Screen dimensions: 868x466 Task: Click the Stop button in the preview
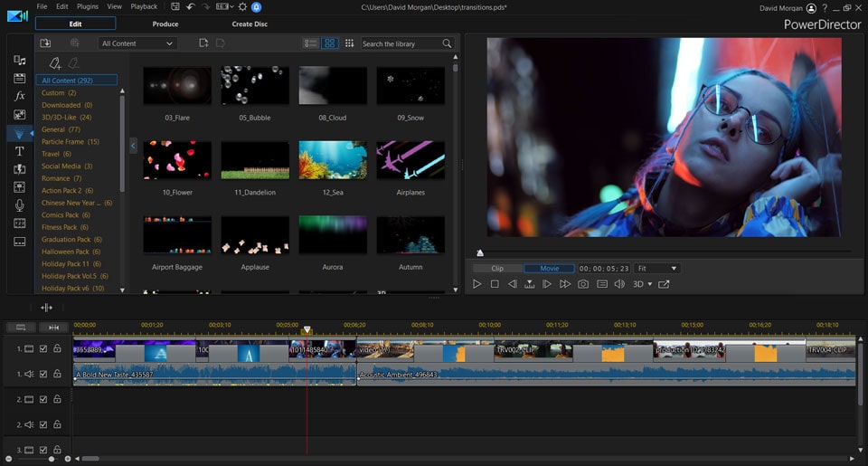tap(495, 284)
